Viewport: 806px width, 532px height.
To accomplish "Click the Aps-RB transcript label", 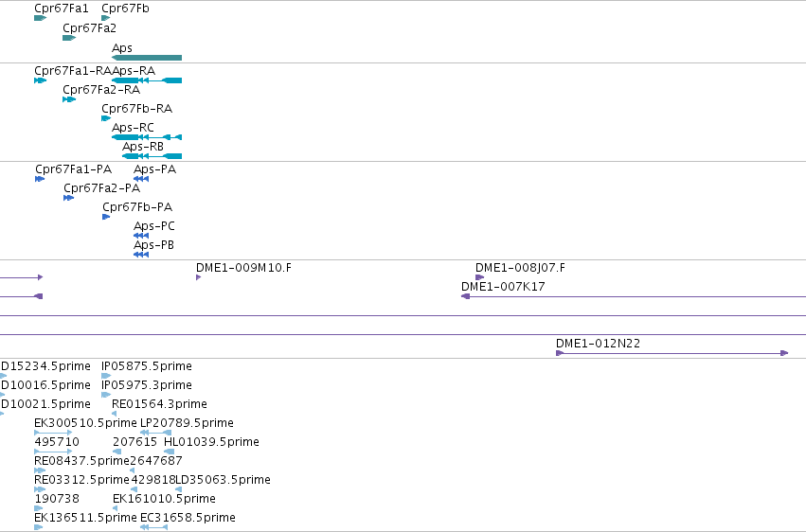I will (x=143, y=147).
